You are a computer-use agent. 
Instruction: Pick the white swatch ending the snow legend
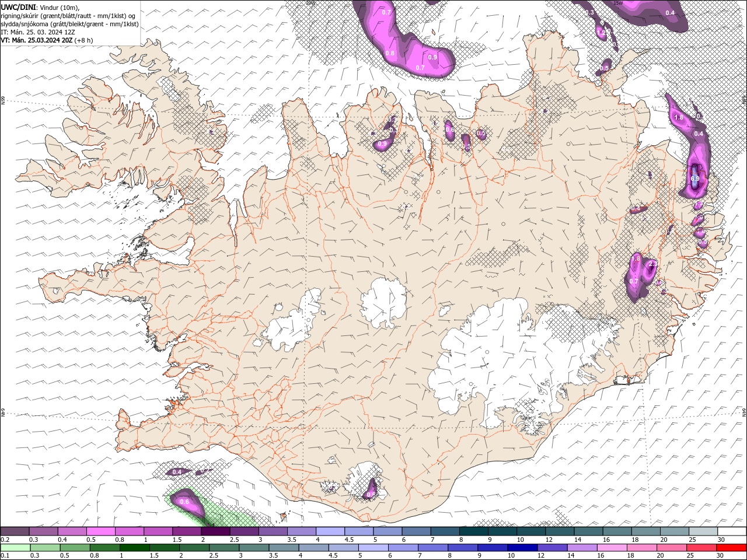pyautogui.click(x=731, y=531)
